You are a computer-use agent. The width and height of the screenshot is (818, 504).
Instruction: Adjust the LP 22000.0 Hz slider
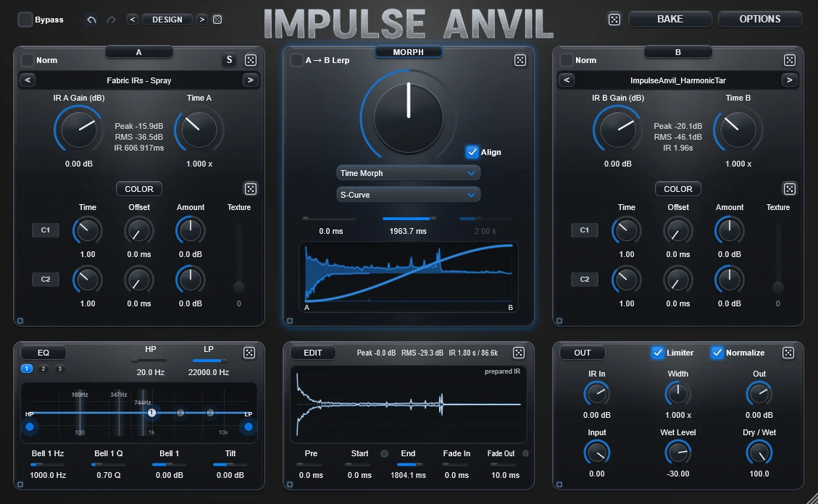pos(209,361)
